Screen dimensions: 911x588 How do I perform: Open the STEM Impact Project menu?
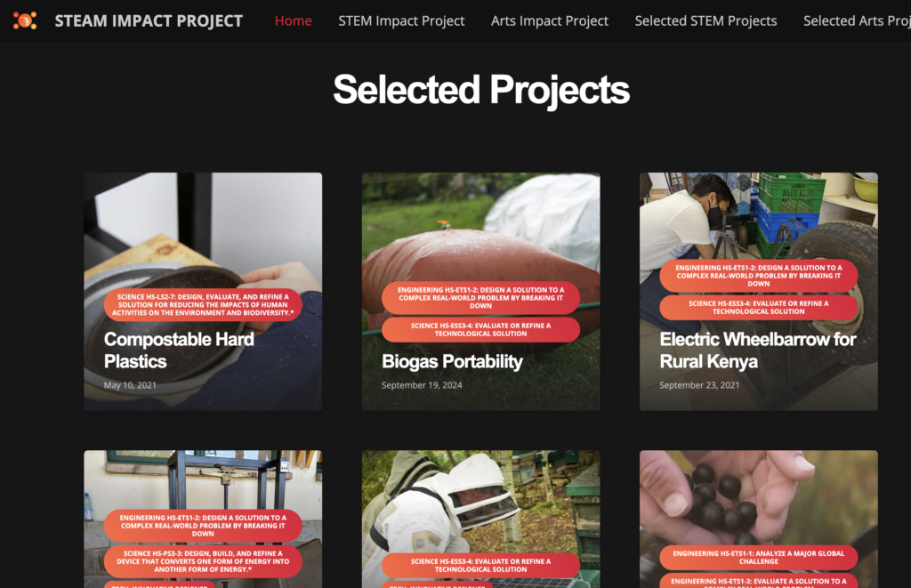pos(401,21)
